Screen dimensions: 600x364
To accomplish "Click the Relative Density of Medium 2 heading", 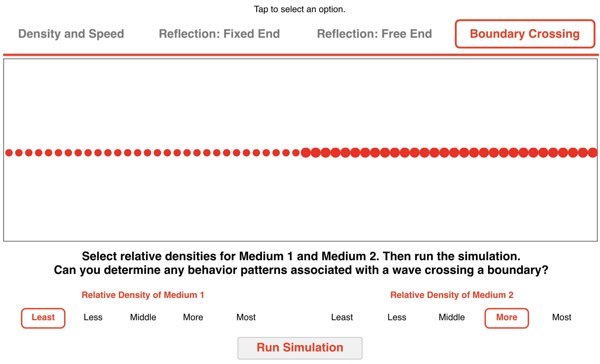I will pos(452,295).
